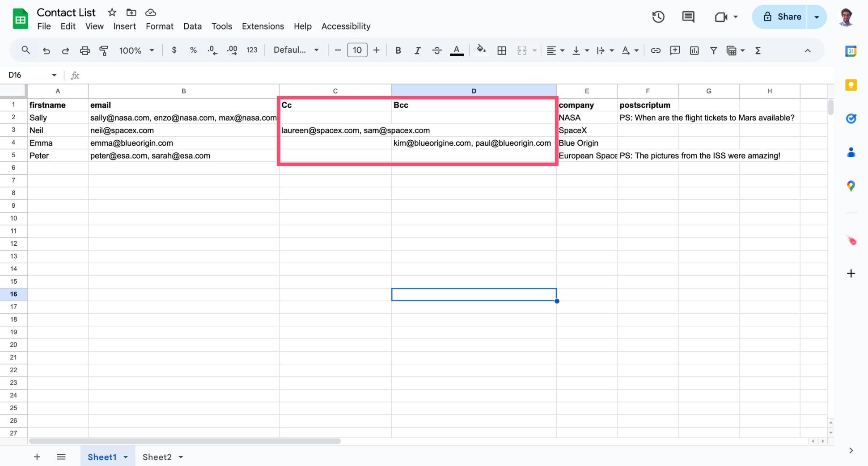Activate the Paint format roller icon
The width and height of the screenshot is (868, 466).
click(104, 50)
